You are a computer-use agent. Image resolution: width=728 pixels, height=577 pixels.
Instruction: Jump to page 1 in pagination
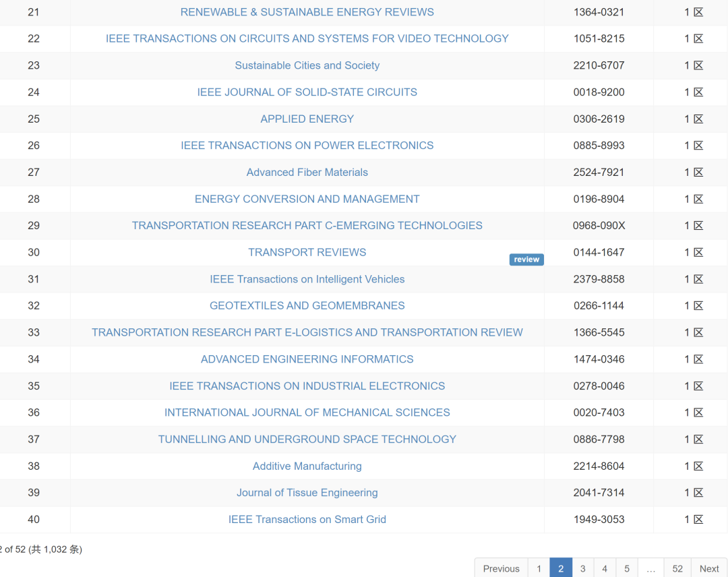(x=539, y=568)
